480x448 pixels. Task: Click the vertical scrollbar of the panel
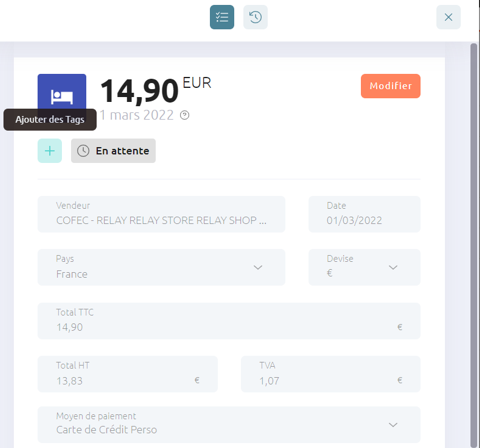click(x=473, y=245)
